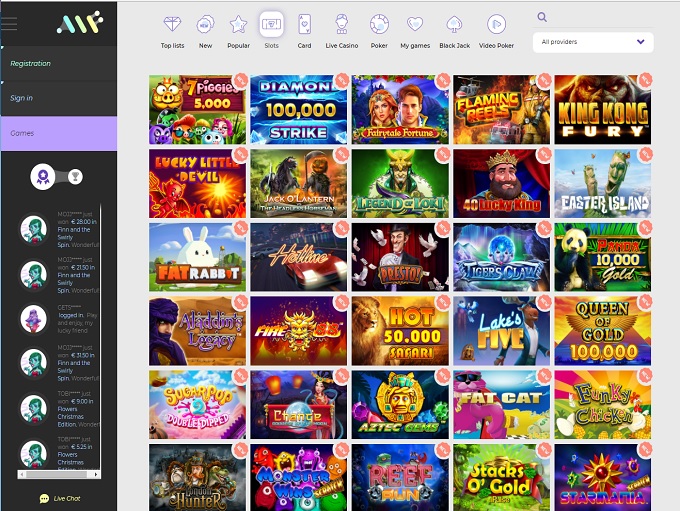The width and height of the screenshot is (680, 511).
Task: Click the Video Poker tab label
Action: pyautogui.click(x=496, y=46)
